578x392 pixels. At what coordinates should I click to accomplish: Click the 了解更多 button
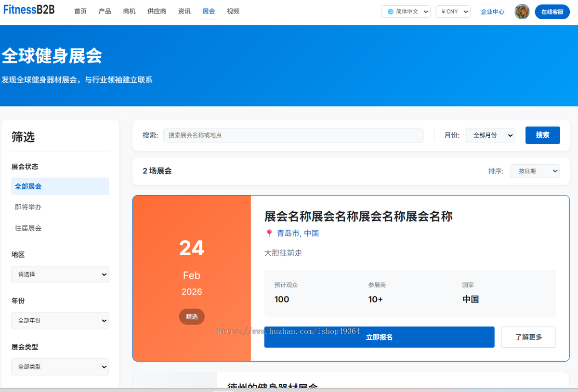529,337
